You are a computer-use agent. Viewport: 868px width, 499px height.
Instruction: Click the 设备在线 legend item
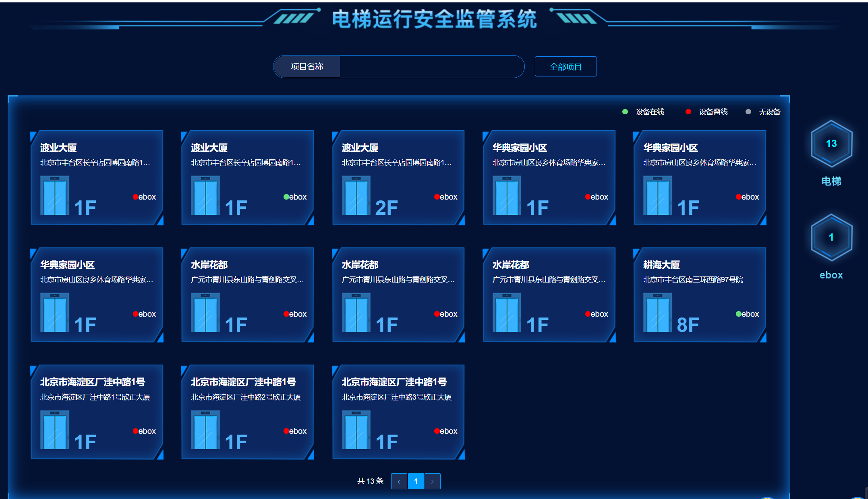643,112
